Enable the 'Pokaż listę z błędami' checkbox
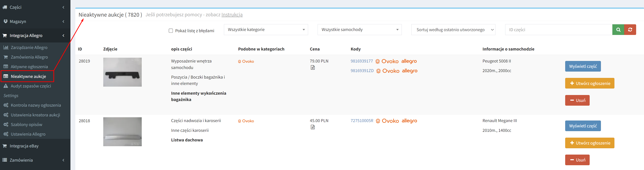The width and height of the screenshot is (644, 170). [x=171, y=31]
